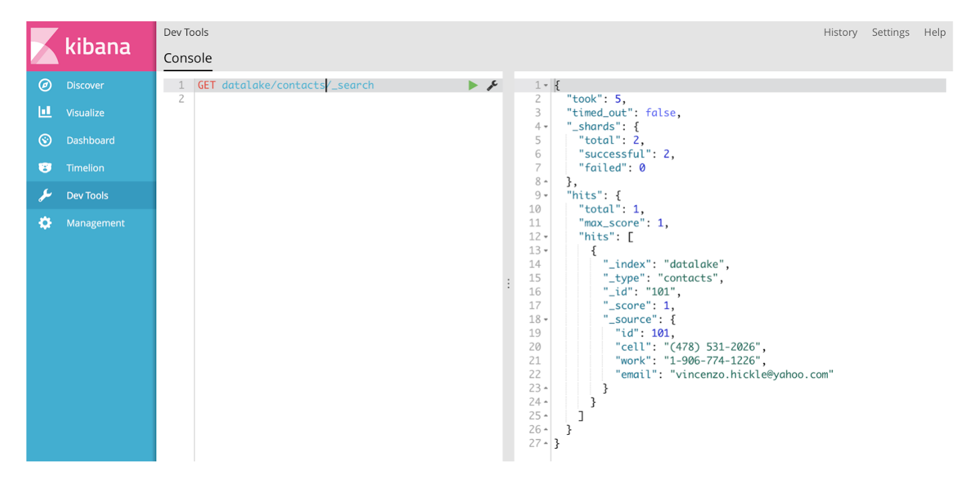This screenshot has height=488, width=980.
Task: Click the "timed_out": false line
Action: [x=624, y=113]
